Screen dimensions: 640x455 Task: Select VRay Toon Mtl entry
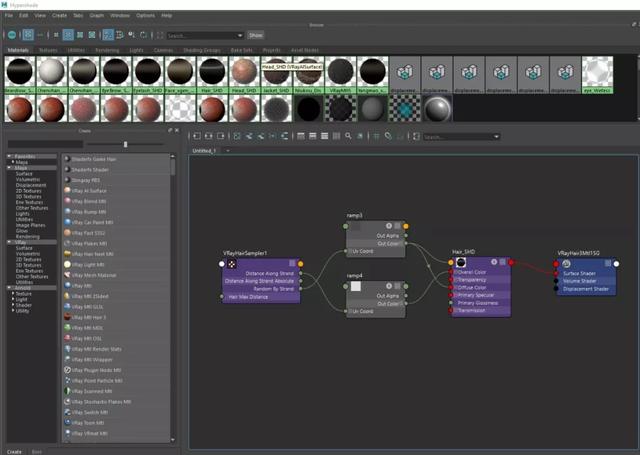[116, 423]
